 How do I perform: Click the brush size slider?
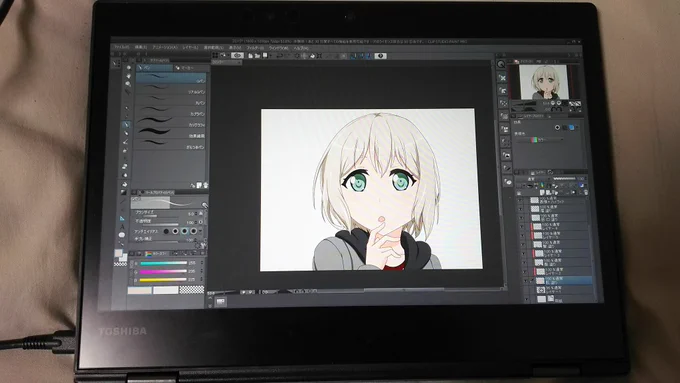160,216
